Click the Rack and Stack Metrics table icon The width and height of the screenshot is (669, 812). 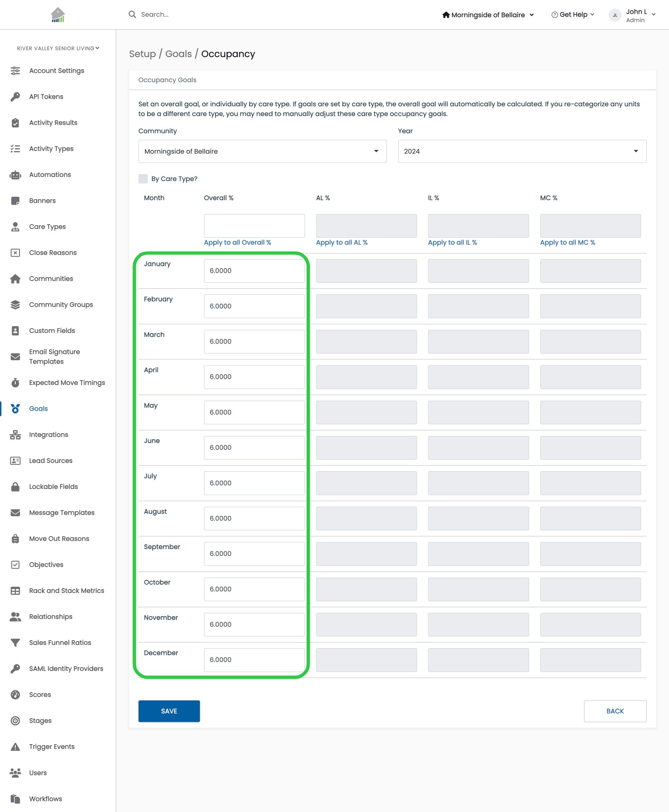coord(15,591)
